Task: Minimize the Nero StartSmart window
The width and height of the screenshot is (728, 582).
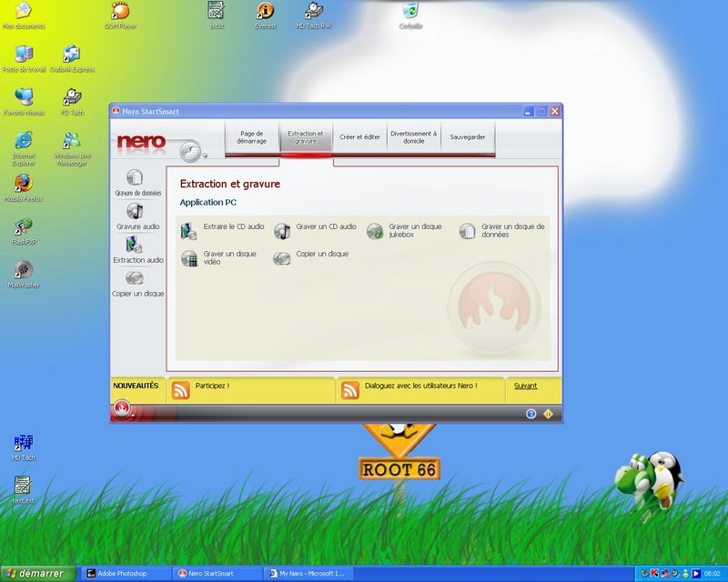Action: click(x=529, y=111)
